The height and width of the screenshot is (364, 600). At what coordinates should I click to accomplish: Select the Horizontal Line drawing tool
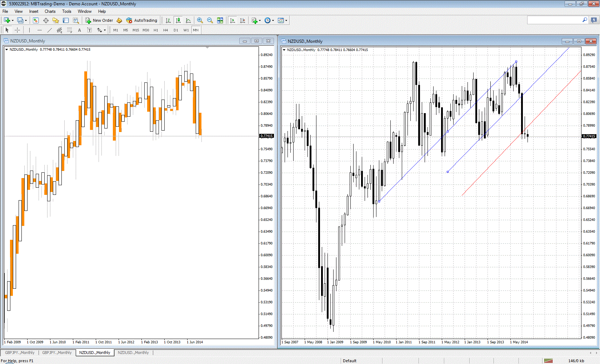click(x=39, y=30)
